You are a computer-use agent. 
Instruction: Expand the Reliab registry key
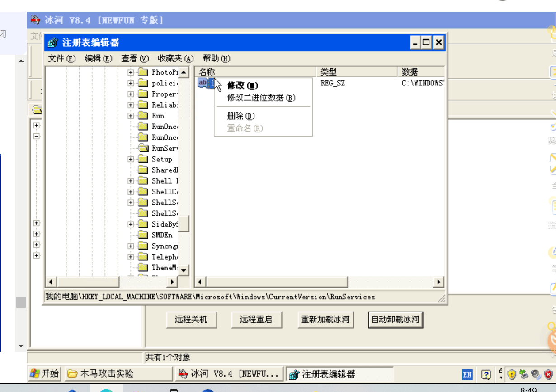(x=131, y=105)
